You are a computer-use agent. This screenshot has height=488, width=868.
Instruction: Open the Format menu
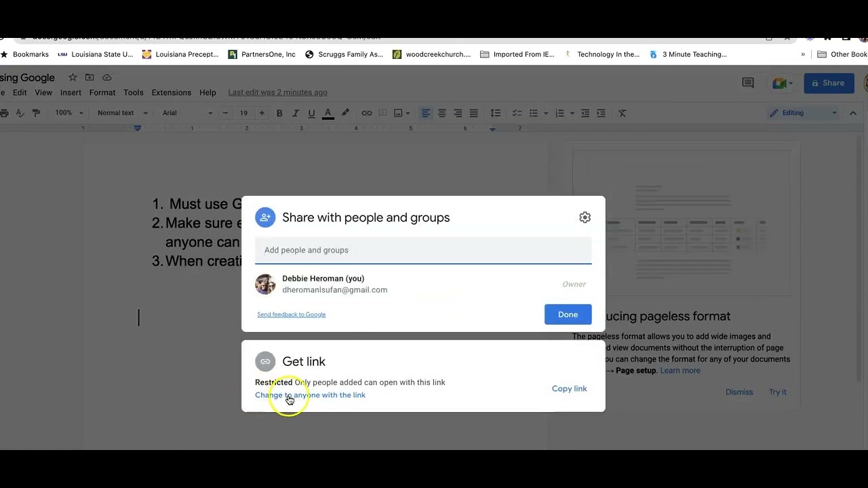pos(102,93)
